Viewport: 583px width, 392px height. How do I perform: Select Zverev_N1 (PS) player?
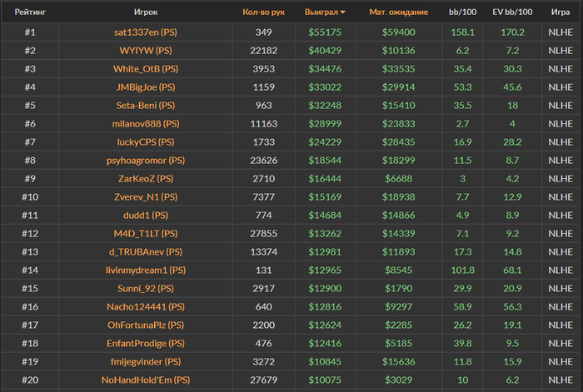click(x=146, y=197)
